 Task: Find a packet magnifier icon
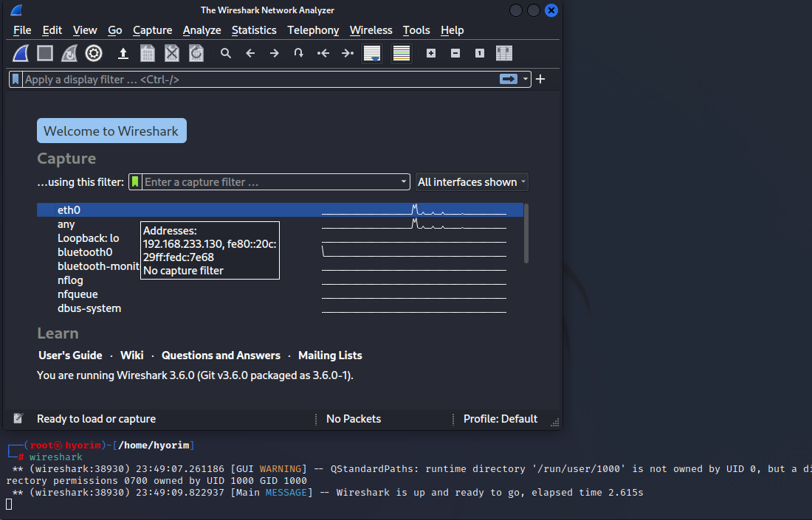coord(226,53)
